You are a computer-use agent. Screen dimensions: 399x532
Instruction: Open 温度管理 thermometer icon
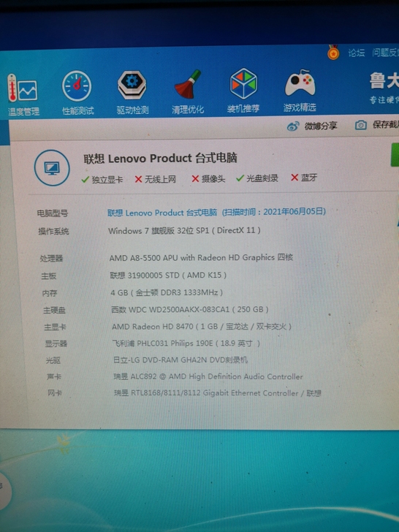[22, 88]
